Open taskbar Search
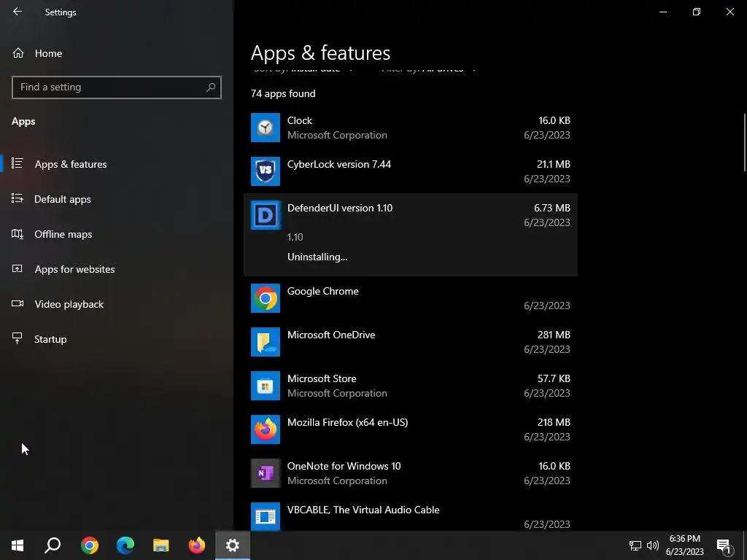The image size is (747, 560). pos(53,545)
